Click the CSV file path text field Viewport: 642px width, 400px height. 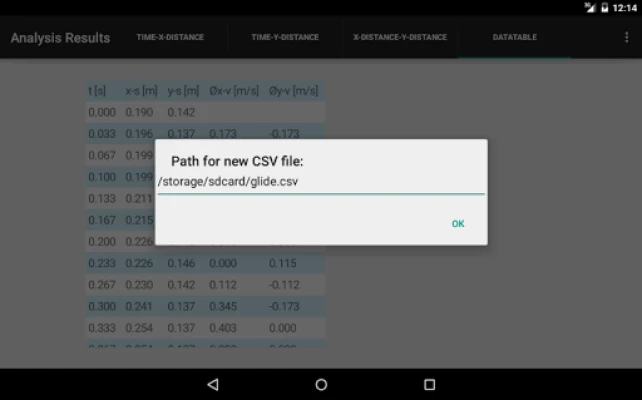click(320, 182)
